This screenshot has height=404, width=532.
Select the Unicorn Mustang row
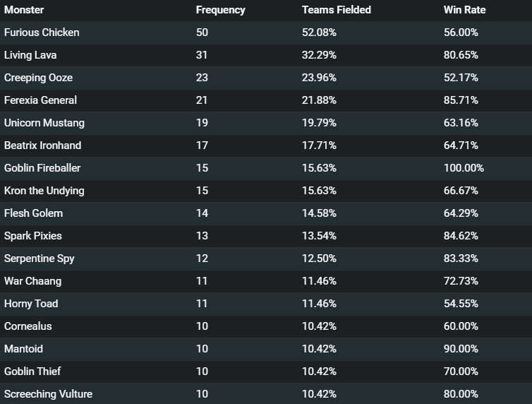[266, 123]
